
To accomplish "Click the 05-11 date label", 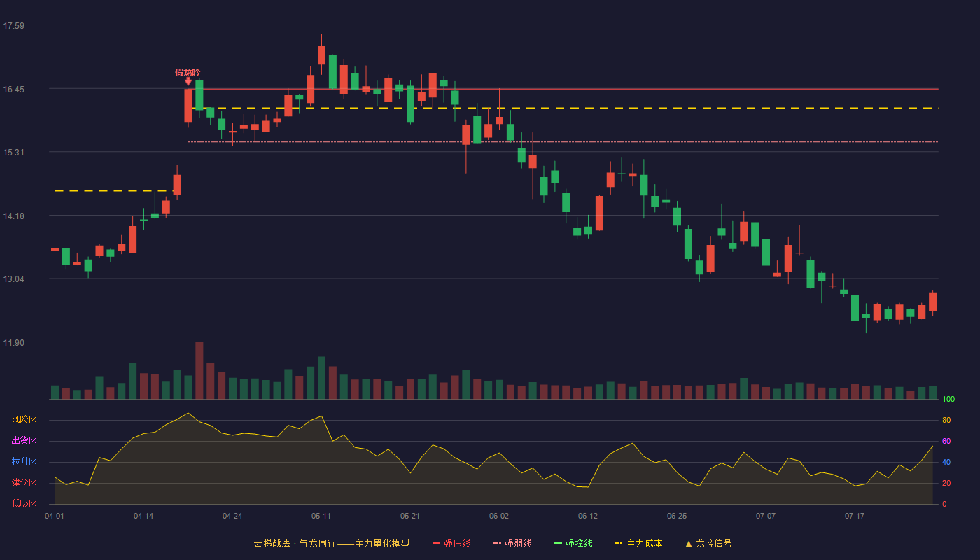I will click(321, 516).
